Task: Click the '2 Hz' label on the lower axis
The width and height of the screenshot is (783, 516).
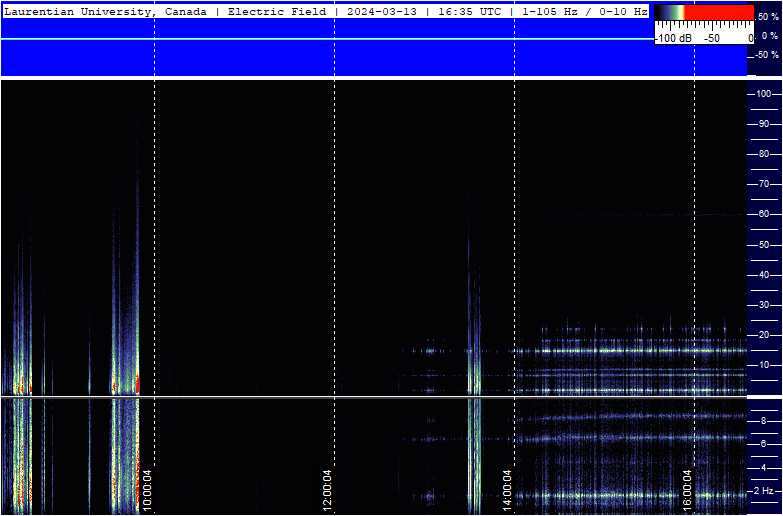Action: [x=767, y=491]
